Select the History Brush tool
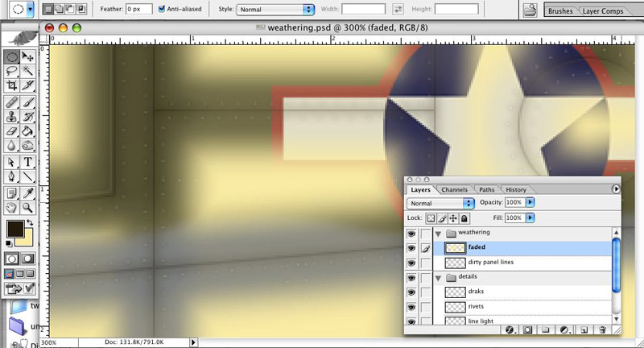The image size is (644, 348). [27, 117]
